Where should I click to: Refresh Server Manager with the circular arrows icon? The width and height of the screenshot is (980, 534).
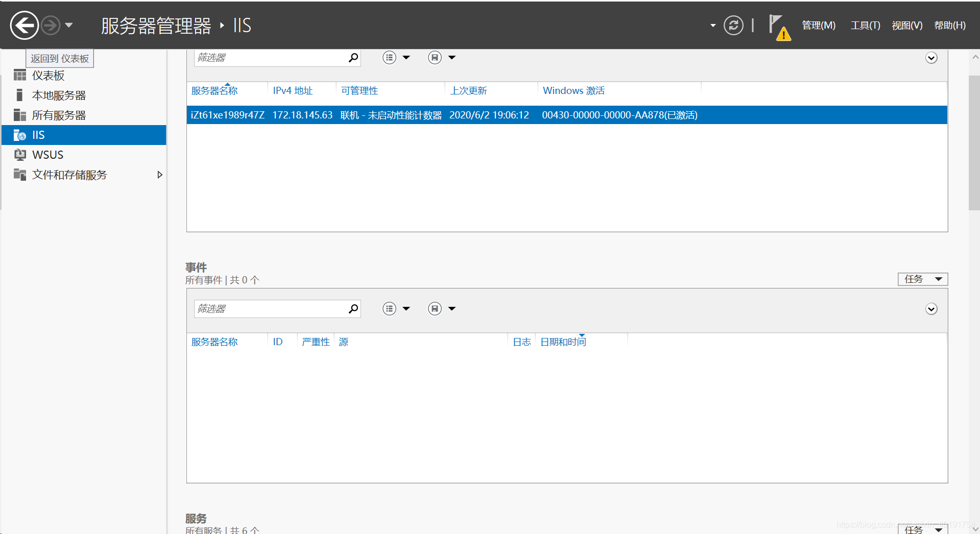point(733,25)
